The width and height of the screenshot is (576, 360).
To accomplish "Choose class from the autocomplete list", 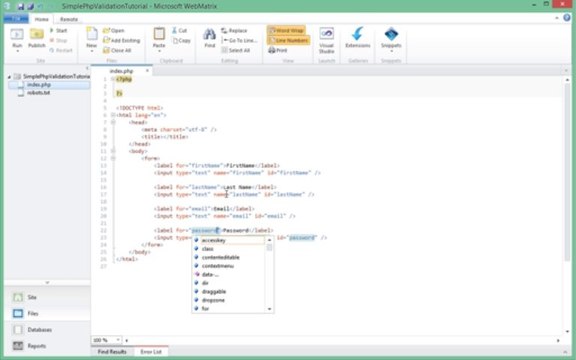I will pyautogui.click(x=228, y=249).
